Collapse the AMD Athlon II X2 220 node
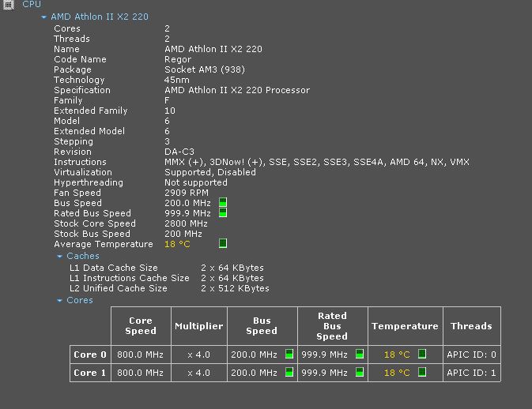The height and width of the screenshot is (409, 532). pos(43,17)
